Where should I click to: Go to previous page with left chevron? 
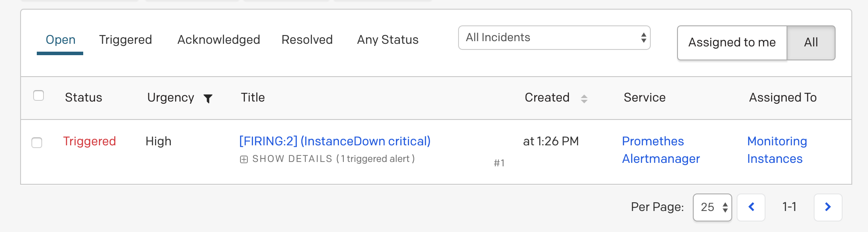751,207
